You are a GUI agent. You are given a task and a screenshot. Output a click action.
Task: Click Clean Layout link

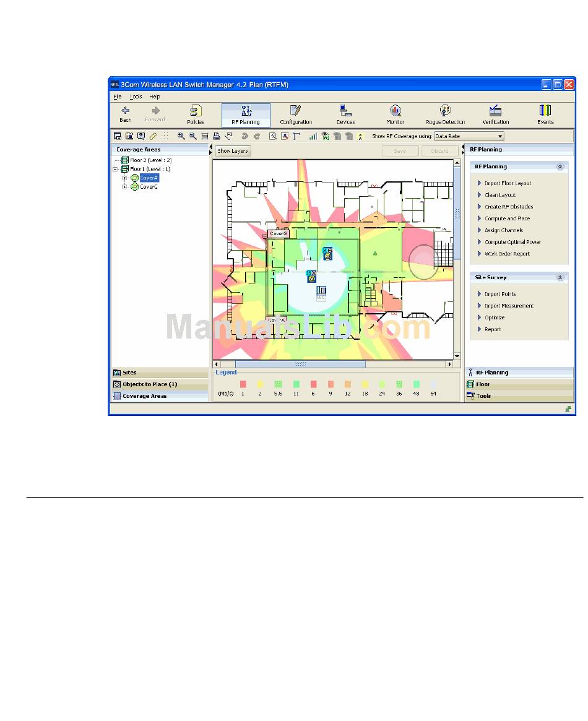point(499,195)
